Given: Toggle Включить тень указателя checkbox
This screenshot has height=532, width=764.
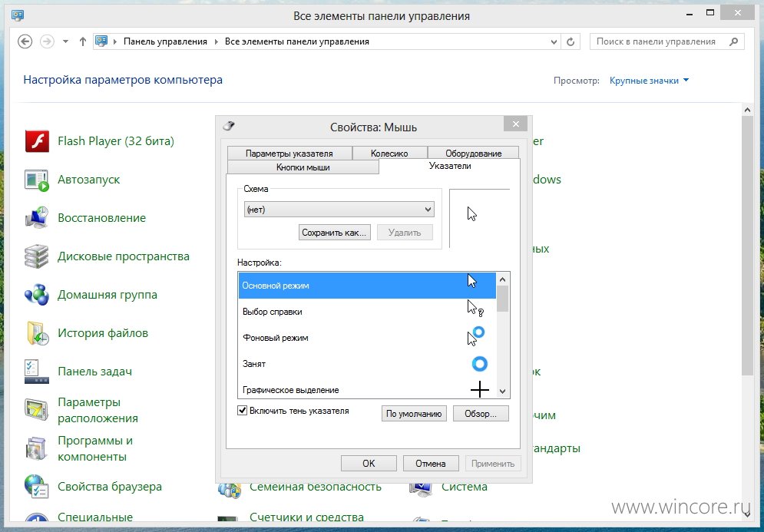Looking at the screenshot, I should (242, 411).
